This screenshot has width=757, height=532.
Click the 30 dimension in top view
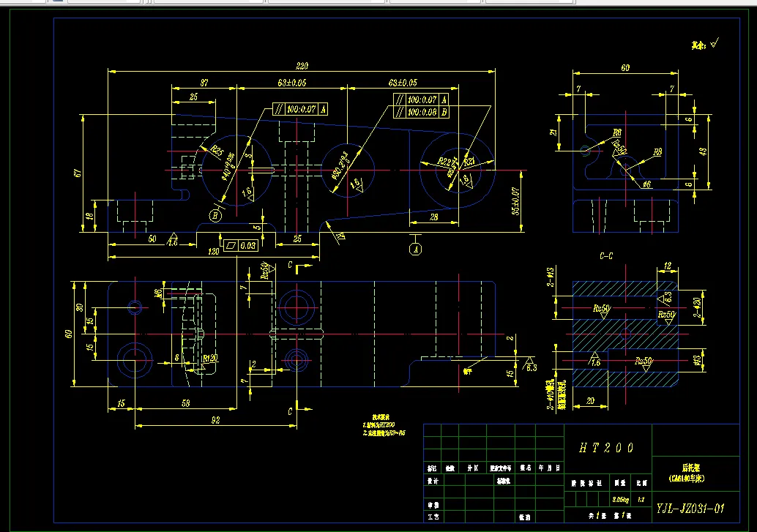pos(80,307)
